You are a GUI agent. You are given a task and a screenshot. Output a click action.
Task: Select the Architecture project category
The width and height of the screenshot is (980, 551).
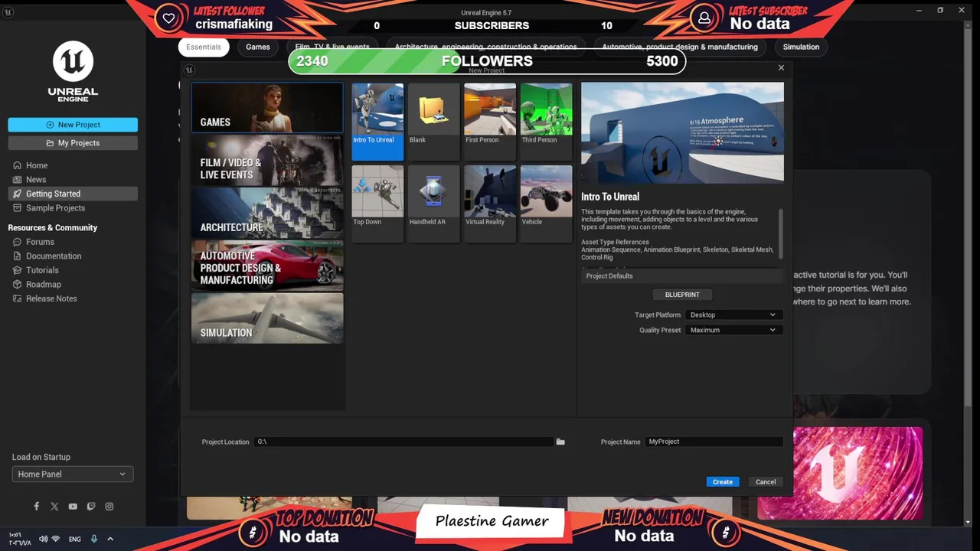(267, 214)
